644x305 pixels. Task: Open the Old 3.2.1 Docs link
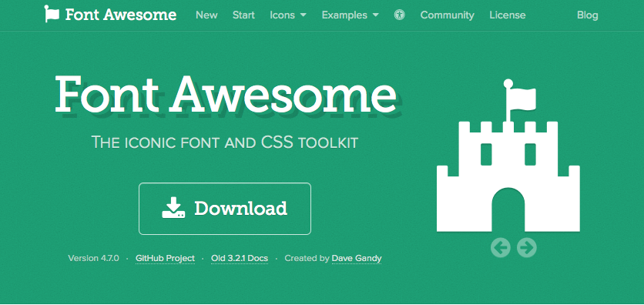240,258
